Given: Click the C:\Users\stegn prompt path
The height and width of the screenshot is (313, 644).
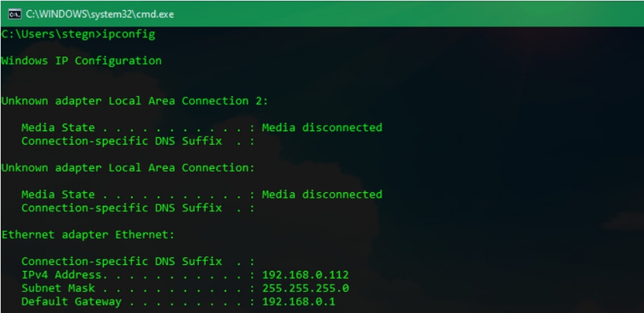Looking at the screenshot, I should [x=49, y=34].
